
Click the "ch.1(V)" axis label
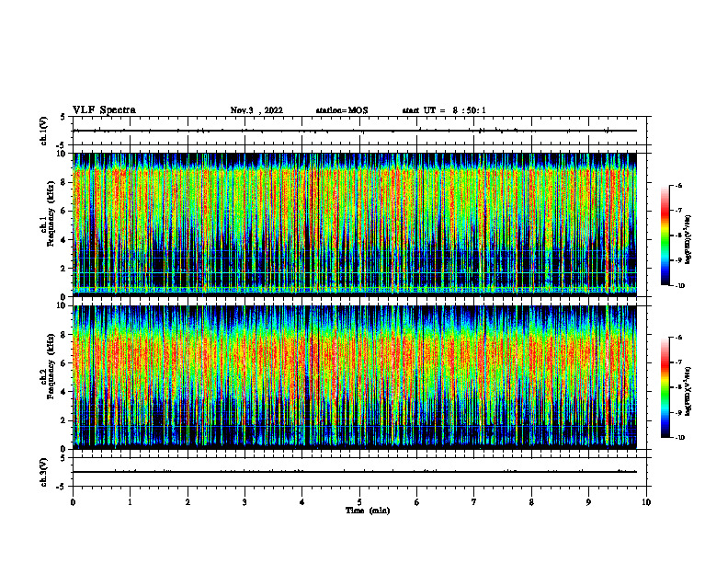(x=43, y=131)
